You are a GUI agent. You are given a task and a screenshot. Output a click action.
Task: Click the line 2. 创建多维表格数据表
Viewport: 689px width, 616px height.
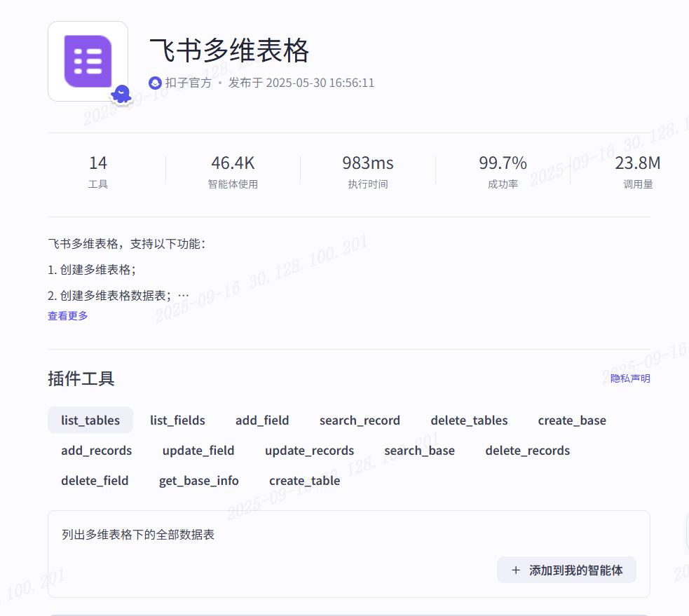pyautogui.click(x=109, y=295)
